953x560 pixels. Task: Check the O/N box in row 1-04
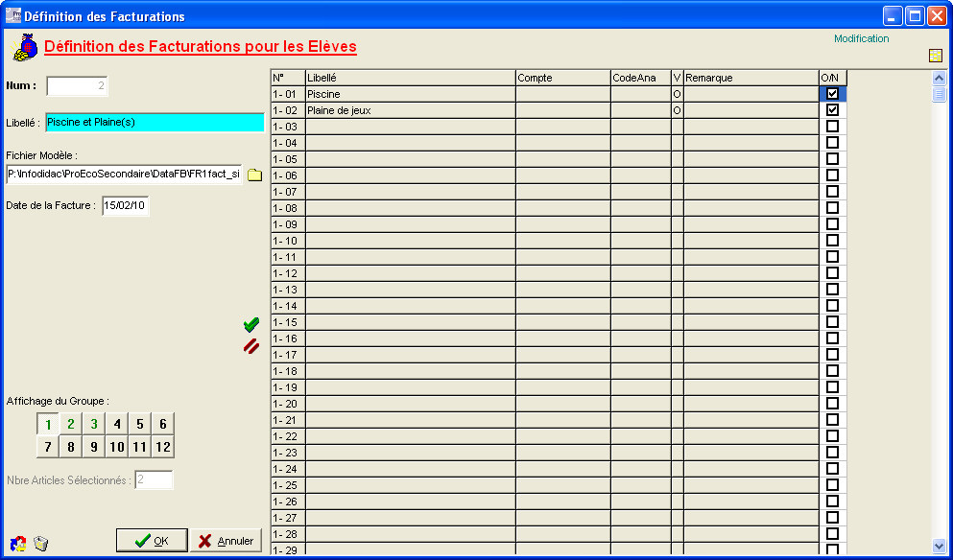pos(833,143)
